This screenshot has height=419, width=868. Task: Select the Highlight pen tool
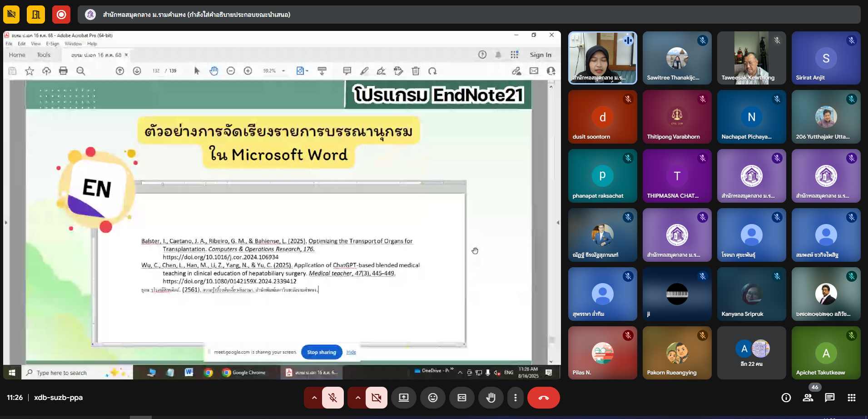click(364, 71)
